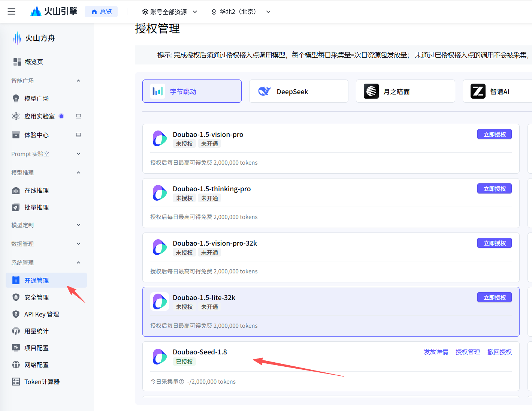
Task: Click the 火山引擎 logo
Action: pos(54,11)
